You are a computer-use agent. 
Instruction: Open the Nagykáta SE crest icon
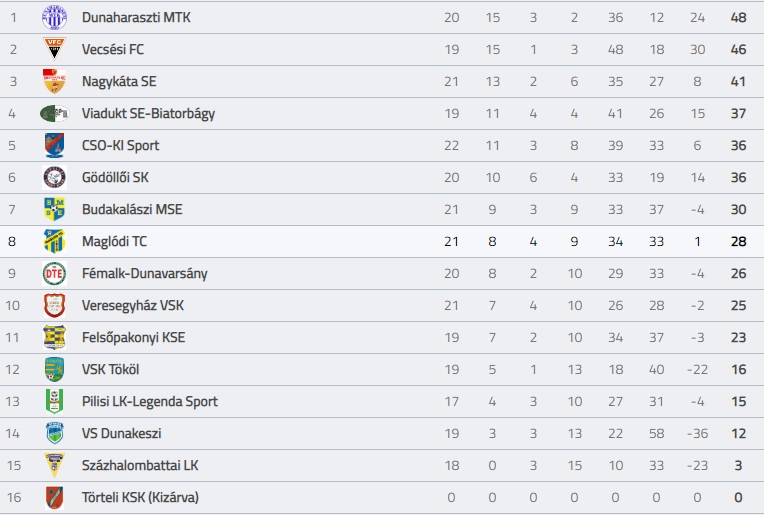(54, 81)
